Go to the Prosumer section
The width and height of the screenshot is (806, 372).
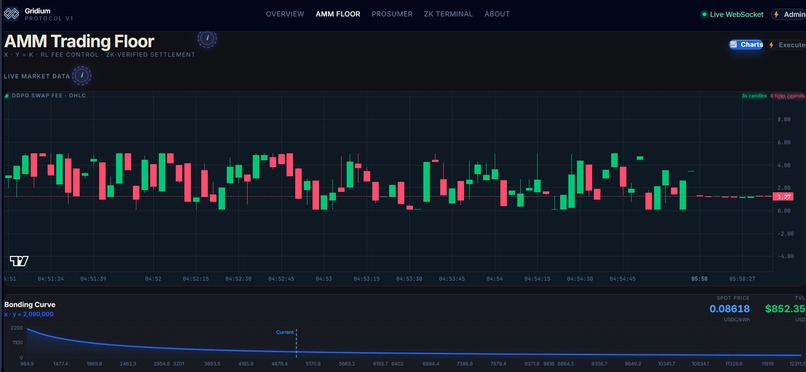(392, 14)
